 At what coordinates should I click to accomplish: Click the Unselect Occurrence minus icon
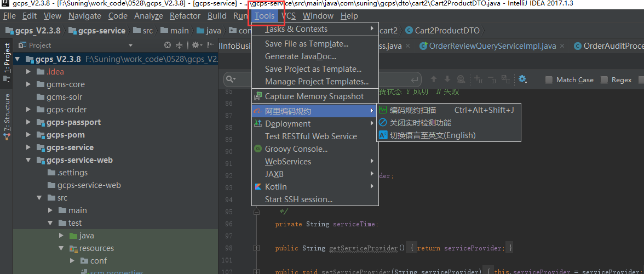(x=493, y=79)
